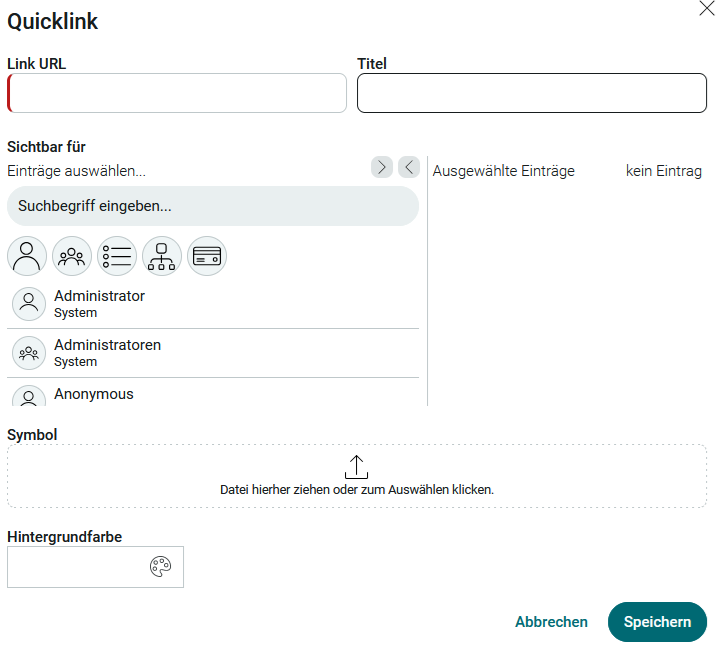The height and width of the screenshot is (653, 721).
Task: Filter entries by user groups icon
Action: point(72,256)
